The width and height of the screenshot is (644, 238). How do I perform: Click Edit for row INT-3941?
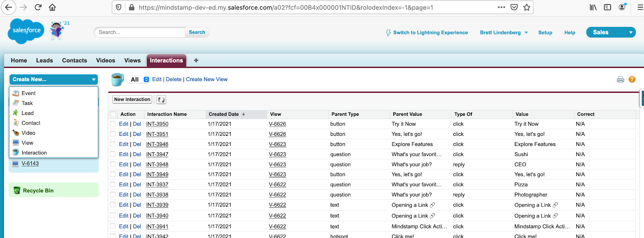tap(124, 227)
